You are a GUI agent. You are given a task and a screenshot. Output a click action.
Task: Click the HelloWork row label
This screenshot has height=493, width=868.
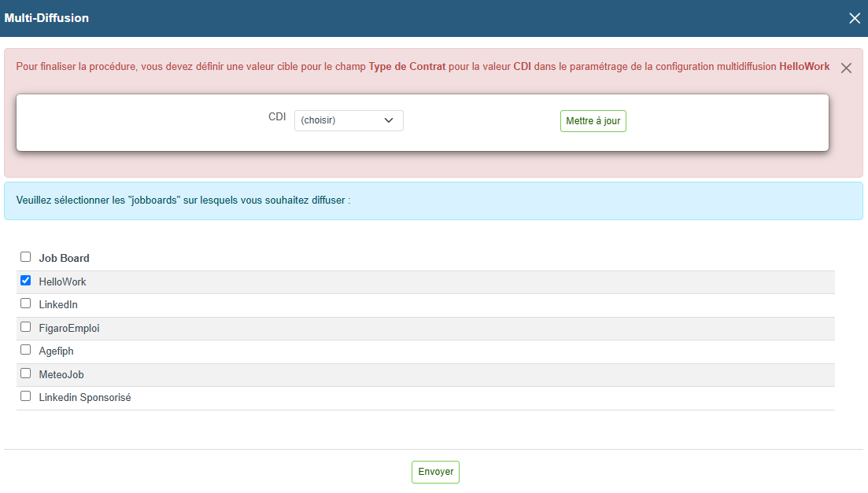[62, 281]
